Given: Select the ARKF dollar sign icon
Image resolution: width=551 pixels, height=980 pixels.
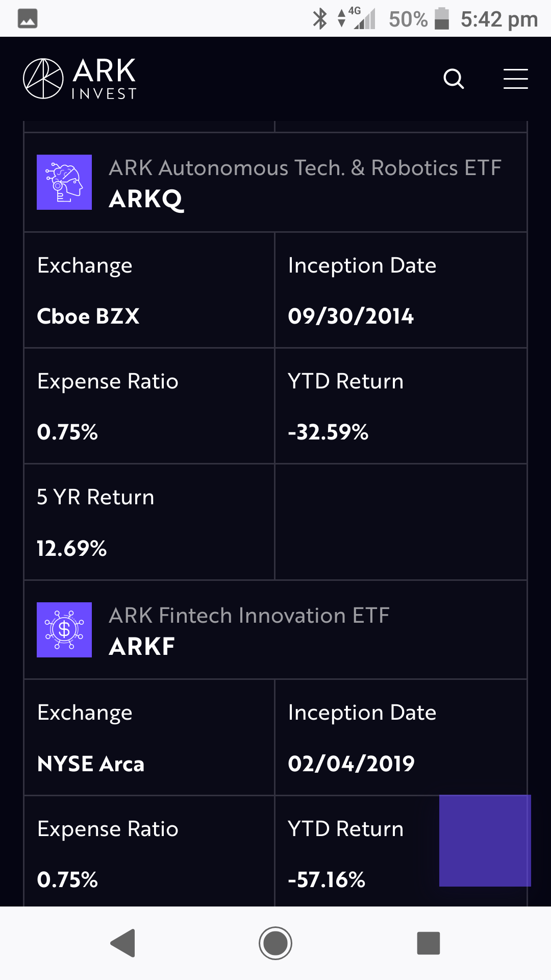Looking at the screenshot, I should 64,630.
